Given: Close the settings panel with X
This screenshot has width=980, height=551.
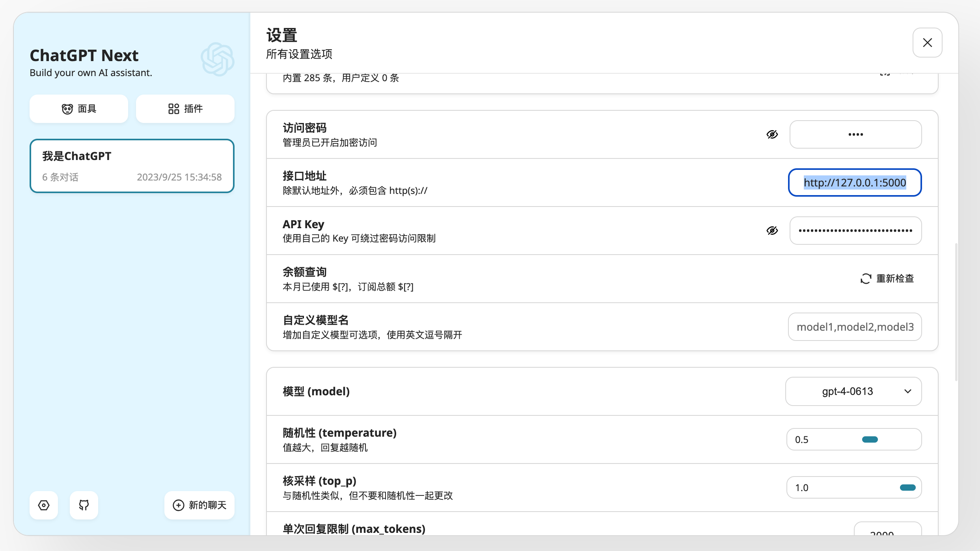Looking at the screenshot, I should [x=927, y=43].
